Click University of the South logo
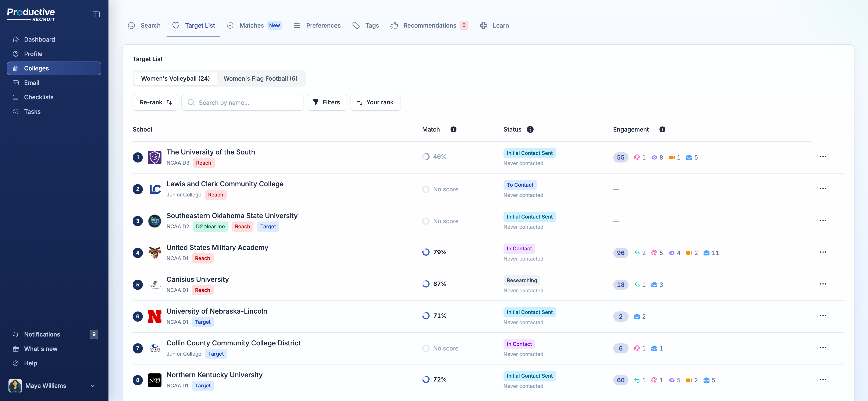The height and width of the screenshot is (401, 868). pyautogui.click(x=155, y=157)
